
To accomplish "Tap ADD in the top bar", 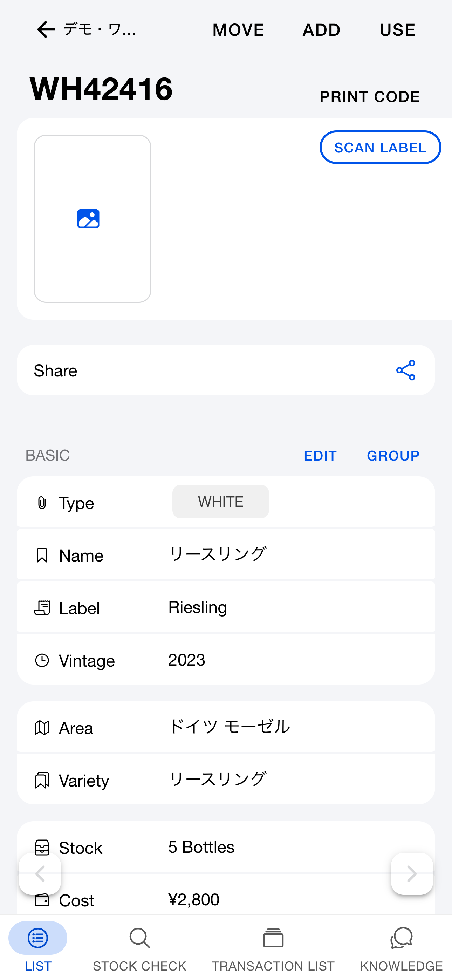I will [322, 30].
